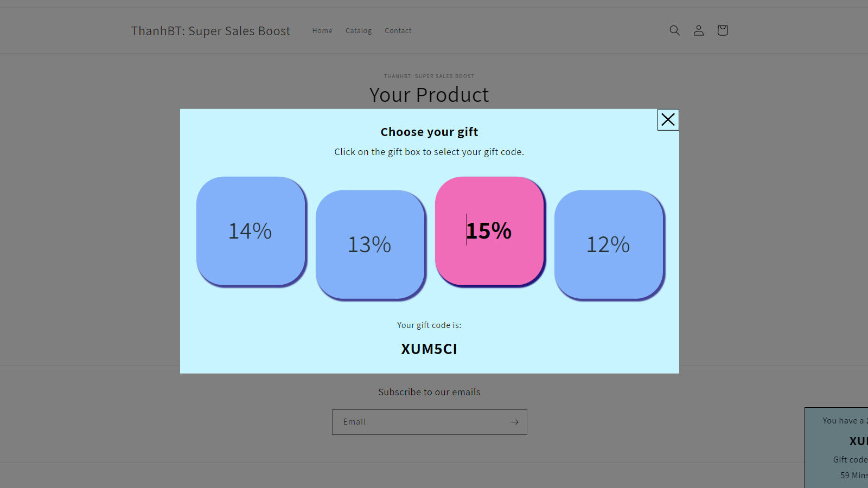Open the shopping cart icon
Screen dimensions: 868x488
[723, 30]
